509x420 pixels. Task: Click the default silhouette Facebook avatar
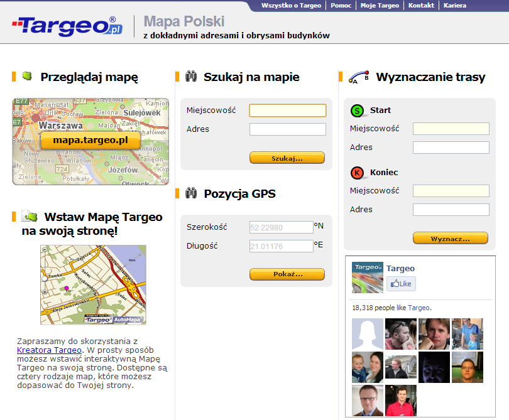[368, 334]
